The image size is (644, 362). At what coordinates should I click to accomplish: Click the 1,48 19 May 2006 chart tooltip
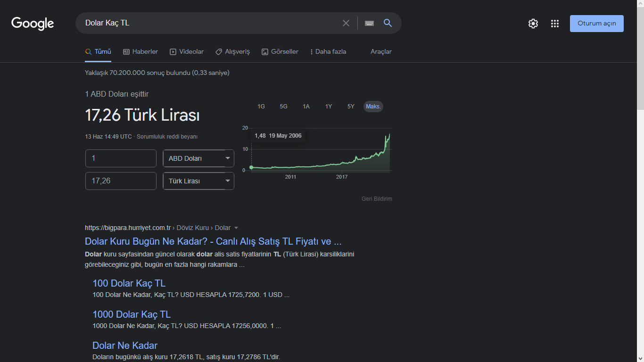[x=278, y=136]
